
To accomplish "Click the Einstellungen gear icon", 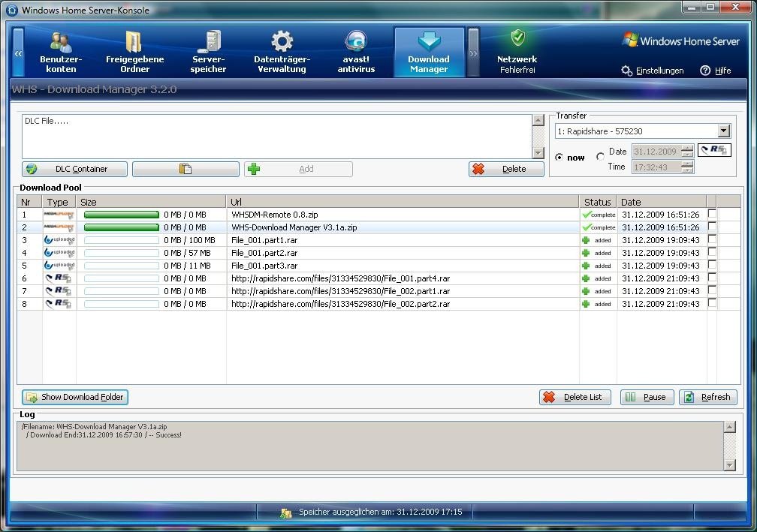I will pyautogui.click(x=626, y=71).
